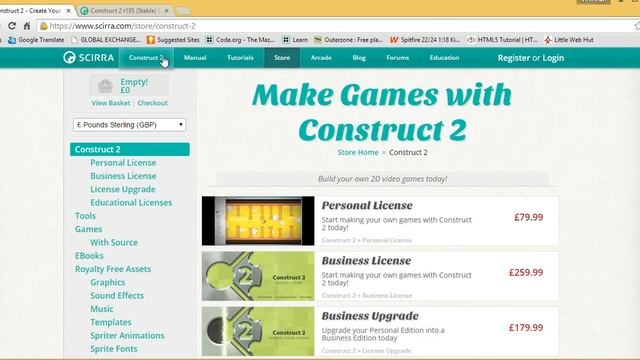Click the £259.99 price

pyautogui.click(x=526, y=272)
